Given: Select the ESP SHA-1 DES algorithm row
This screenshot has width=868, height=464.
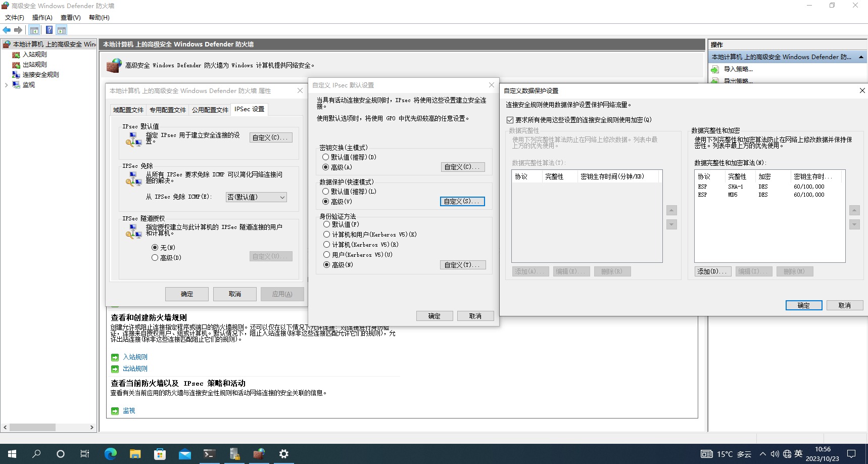Looking at the screenshot, I should point(768,187).
